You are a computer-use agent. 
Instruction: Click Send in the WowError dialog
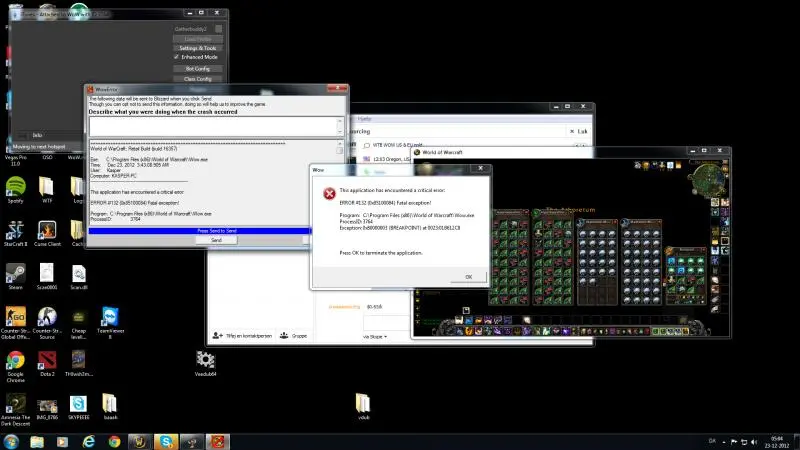[216, 240]
